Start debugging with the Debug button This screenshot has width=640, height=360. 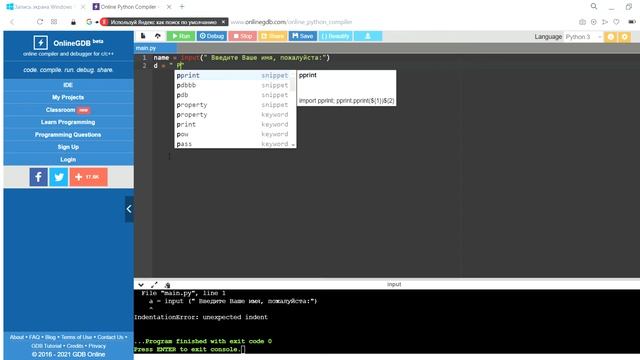pyautogui.click(x=212, y=36)
